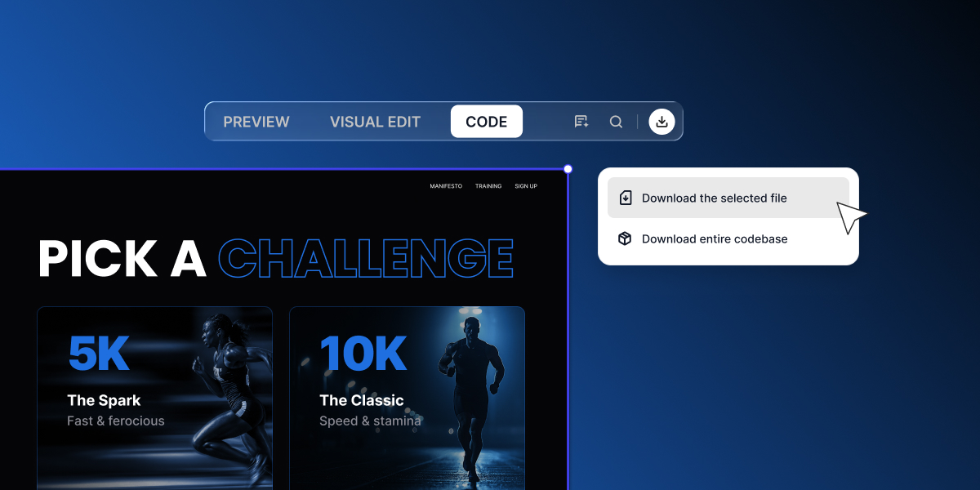The height and width of the screenshot is (490, 980).
Task: Select the 10K The Classic card
Action: coord(408,398)
